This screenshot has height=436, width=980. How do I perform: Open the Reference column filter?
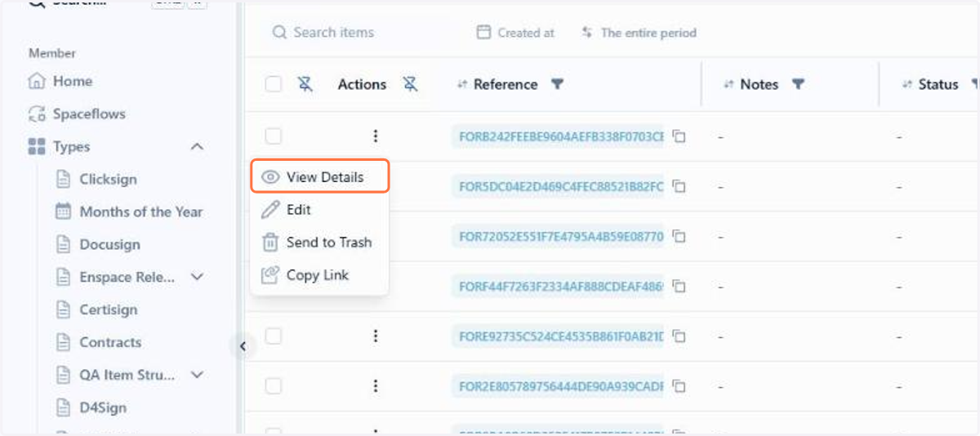pos(557,84)
